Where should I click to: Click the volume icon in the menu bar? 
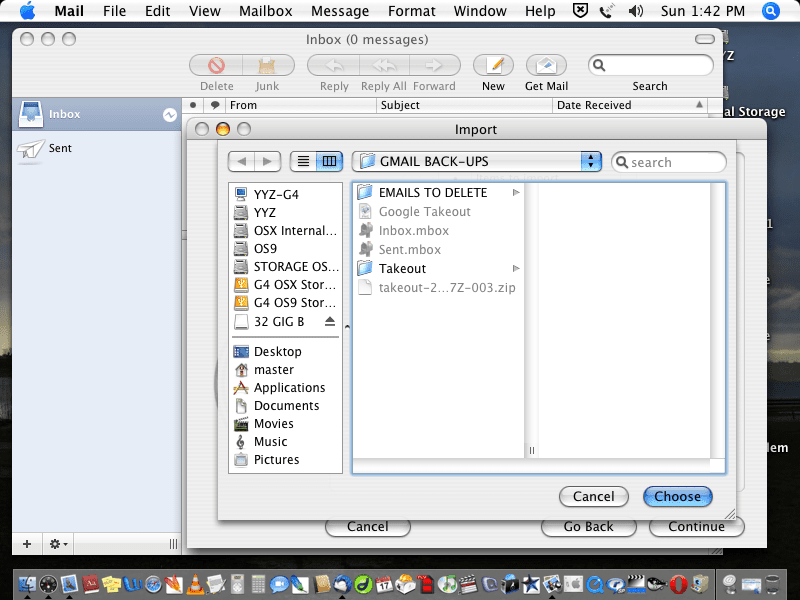(x=636, y=11)
